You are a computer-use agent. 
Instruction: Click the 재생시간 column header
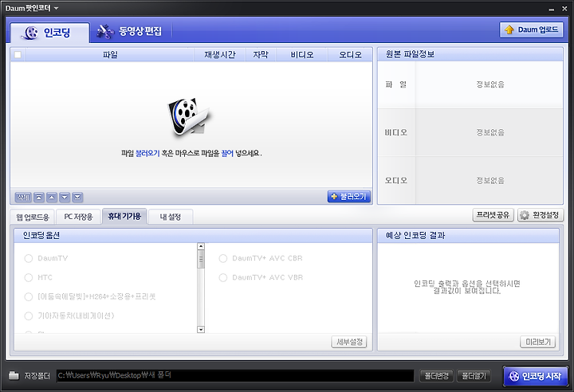click(x=220, y=55)
